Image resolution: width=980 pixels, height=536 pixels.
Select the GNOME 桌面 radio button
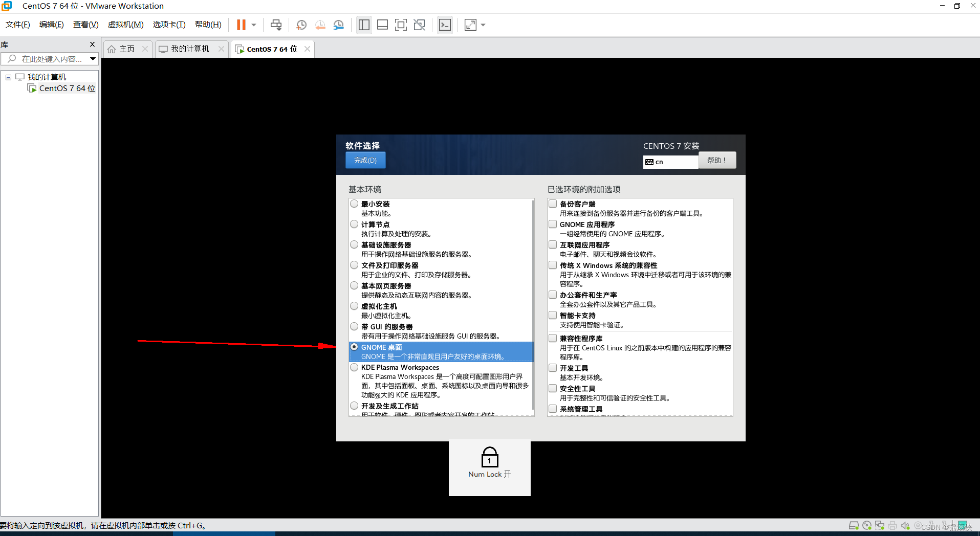click(354, 347)
